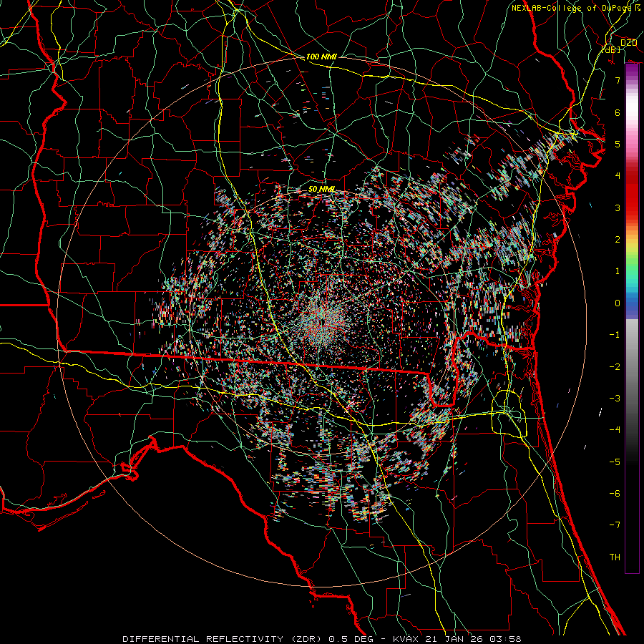The height and width of the screenshot is (644, 644).
Task: Click the -6 value on the color scale
Action: pyautogui.click(x=615, y=494)
